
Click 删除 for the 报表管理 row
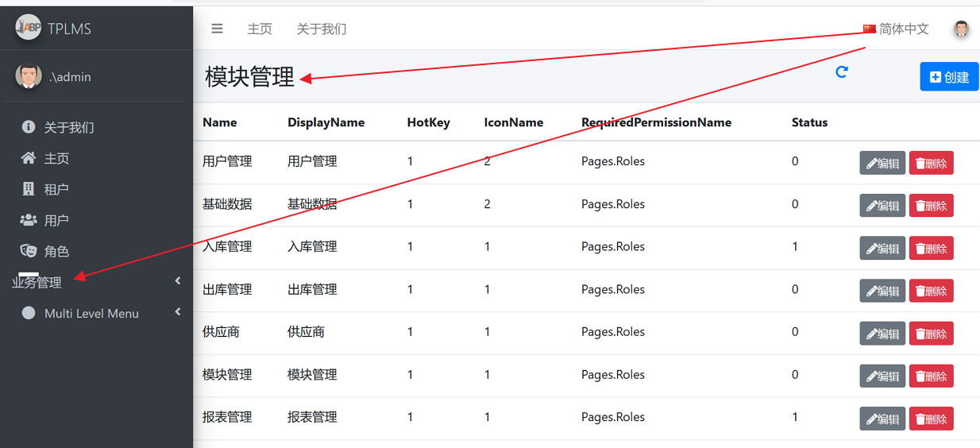point(931,419)
